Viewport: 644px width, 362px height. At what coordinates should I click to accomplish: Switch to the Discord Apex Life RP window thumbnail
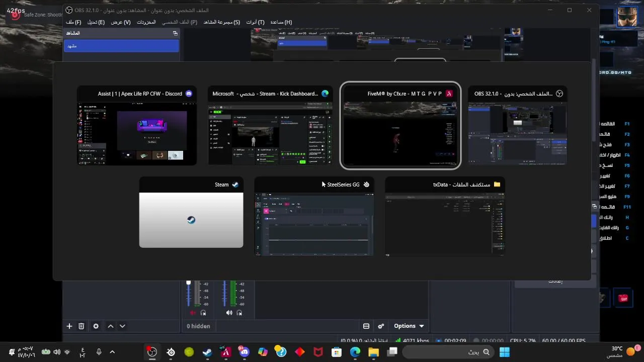click(137, 126)
